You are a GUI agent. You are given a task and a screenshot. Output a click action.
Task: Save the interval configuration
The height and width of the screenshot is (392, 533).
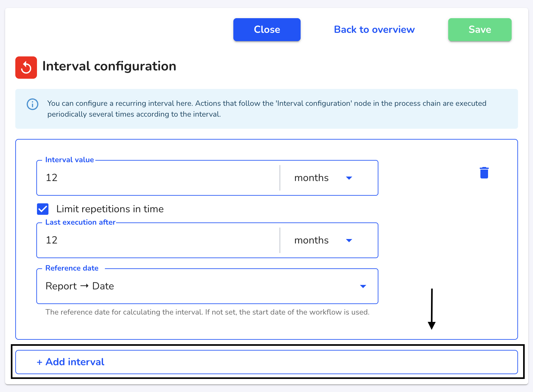[480, 30]
